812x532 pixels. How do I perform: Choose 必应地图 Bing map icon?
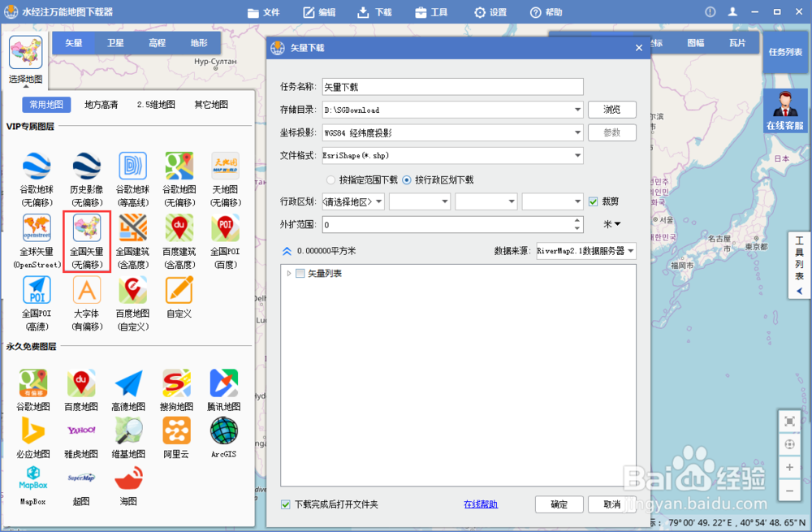[x=33, y=430]
